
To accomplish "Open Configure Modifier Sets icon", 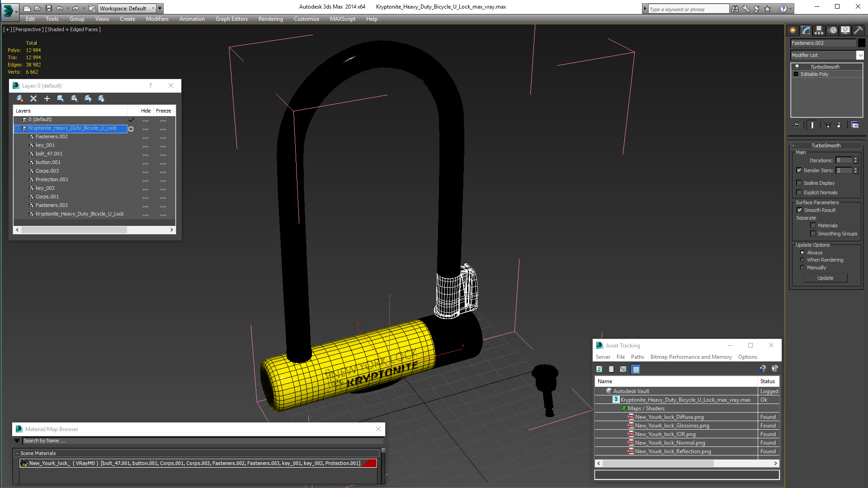I will click(855, 125).
